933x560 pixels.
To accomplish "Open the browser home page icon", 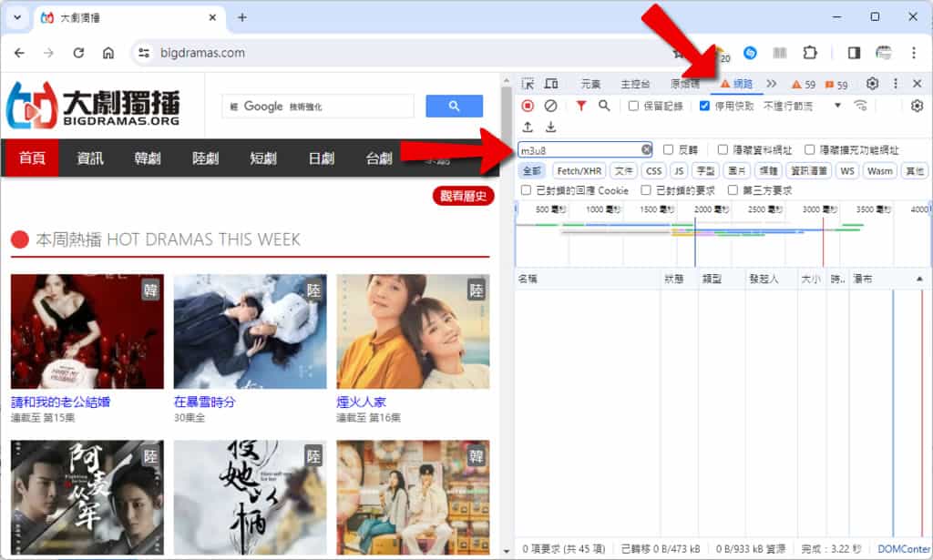I will (108, 53).
